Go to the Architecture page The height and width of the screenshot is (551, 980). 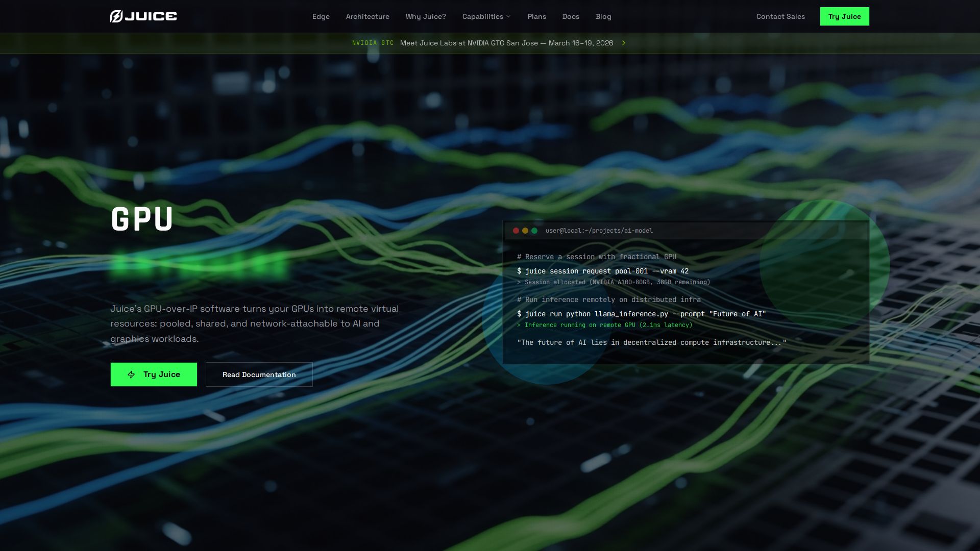pos(367,16)
